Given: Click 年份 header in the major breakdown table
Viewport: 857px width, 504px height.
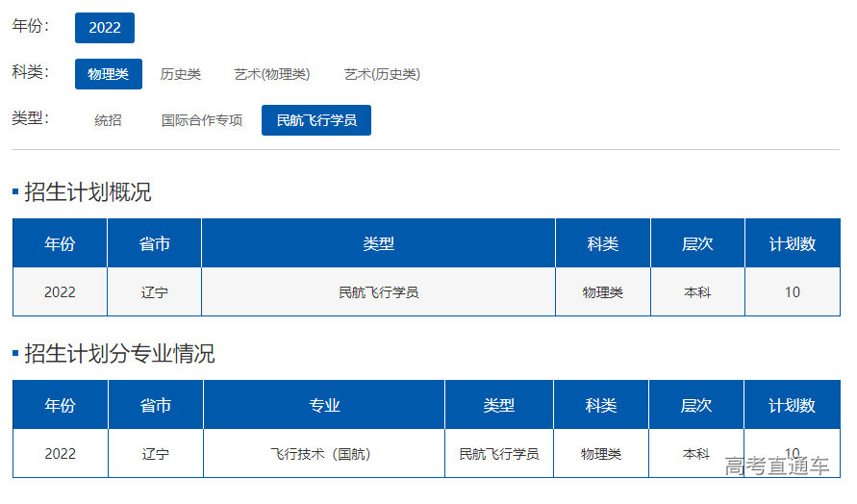Looking at the screenshot, I should tap(60, 406).
